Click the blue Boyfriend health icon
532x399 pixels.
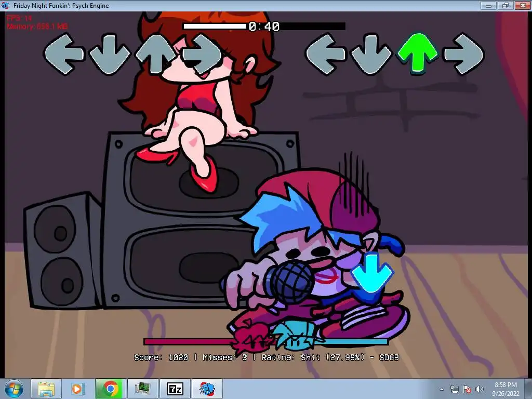pyautogui.click(x=295, y=336)
